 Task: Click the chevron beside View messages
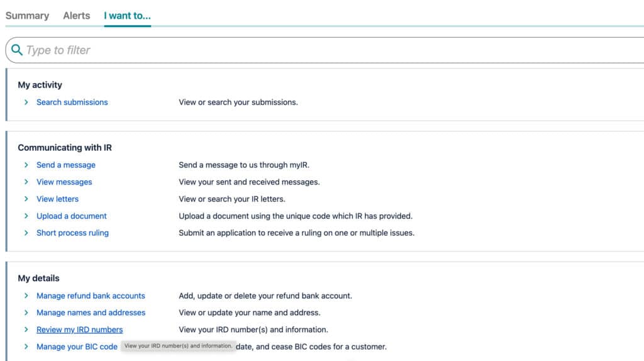[26, 182]
